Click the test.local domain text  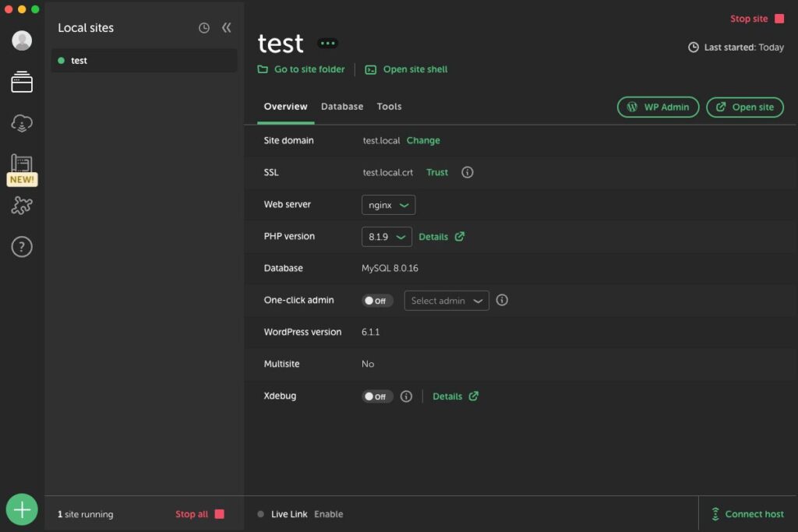pyautogui.click(x=381, y=140)
